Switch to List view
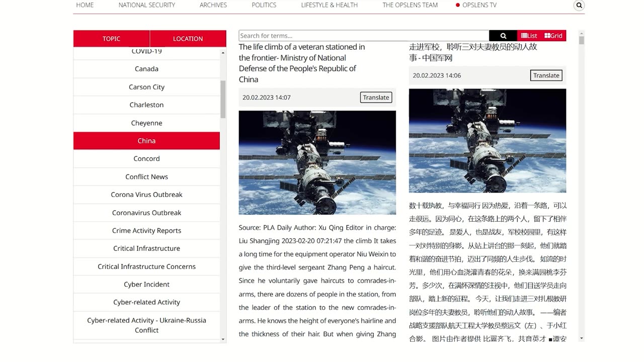 (x=529, y=36)
